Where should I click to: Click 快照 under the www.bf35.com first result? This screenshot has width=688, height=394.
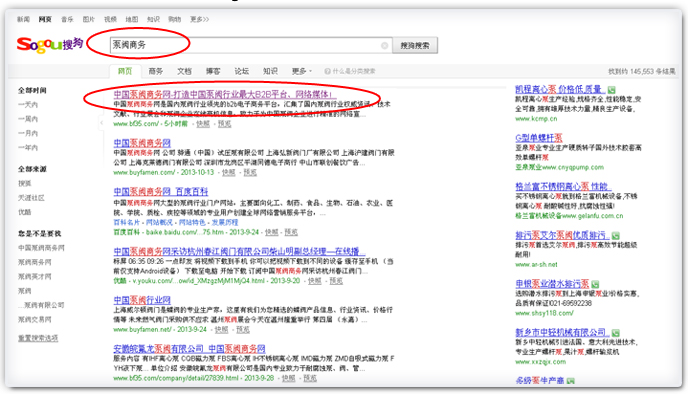[203, 124]
